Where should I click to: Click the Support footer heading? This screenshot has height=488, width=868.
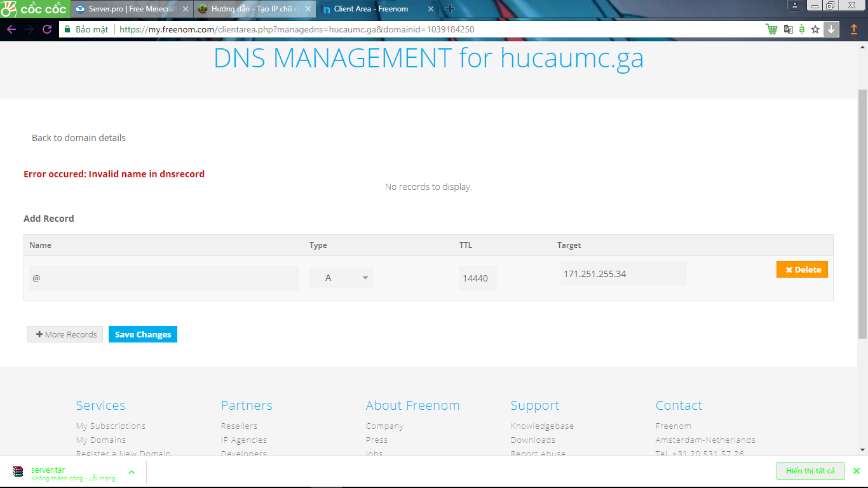[535, 405]
